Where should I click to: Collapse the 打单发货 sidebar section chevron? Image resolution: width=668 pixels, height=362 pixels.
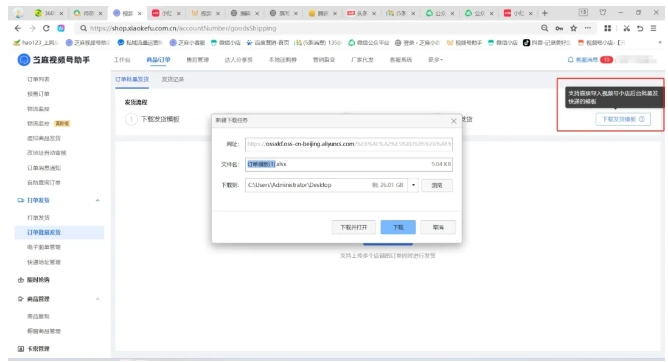[98, 200]
